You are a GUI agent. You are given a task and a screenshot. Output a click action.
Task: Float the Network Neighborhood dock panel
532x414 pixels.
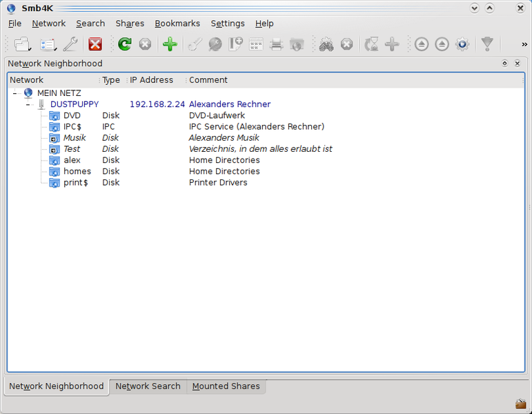(x=504, y=63)
